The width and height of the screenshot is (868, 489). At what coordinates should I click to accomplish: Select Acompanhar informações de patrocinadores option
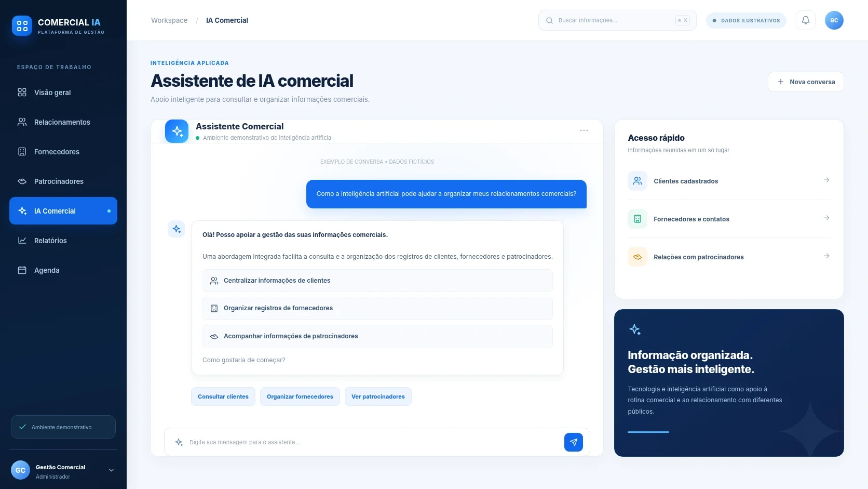(377, 336)
